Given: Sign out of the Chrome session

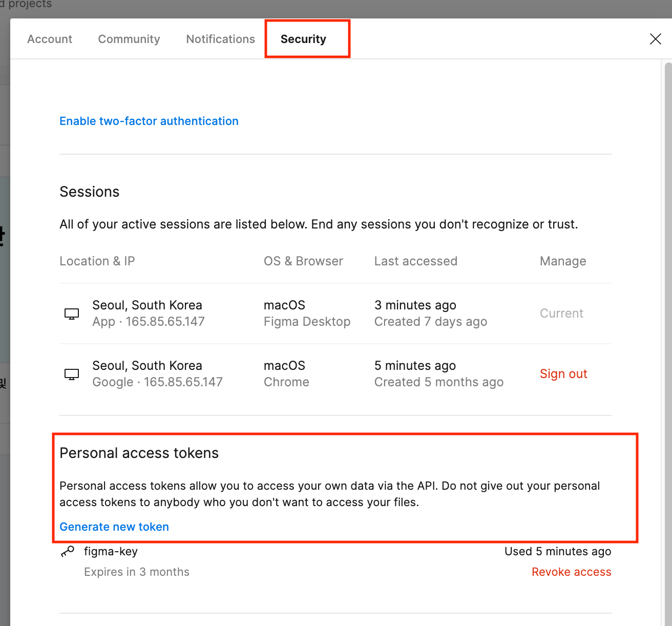Looking at the screenshot, I should 563,374.
